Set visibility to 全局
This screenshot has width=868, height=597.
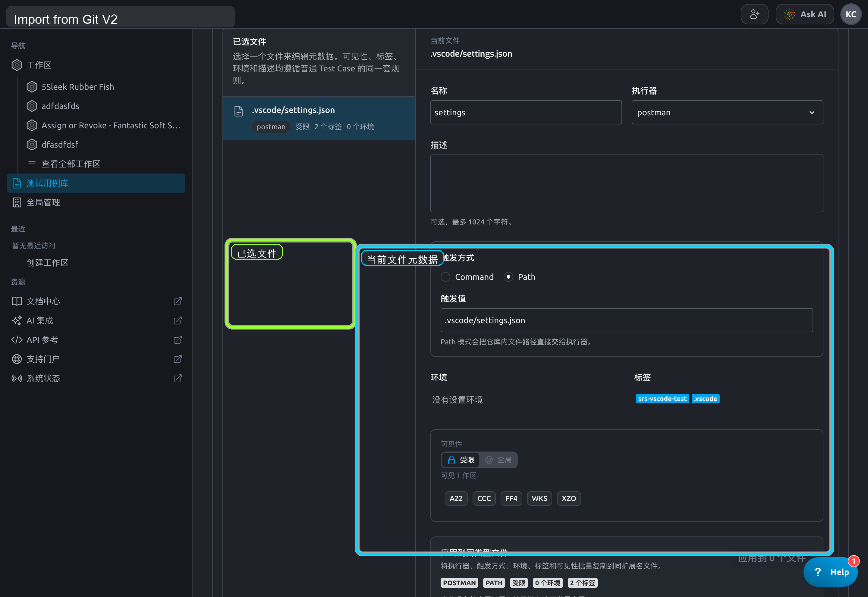498,460
